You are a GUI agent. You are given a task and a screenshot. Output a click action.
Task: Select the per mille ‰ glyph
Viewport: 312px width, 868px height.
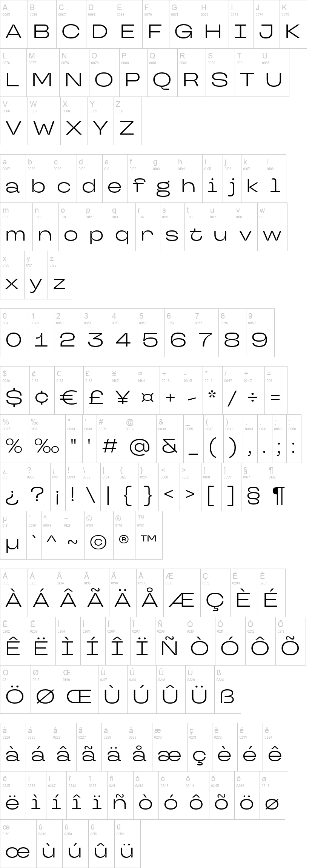(x=47, y=447)
